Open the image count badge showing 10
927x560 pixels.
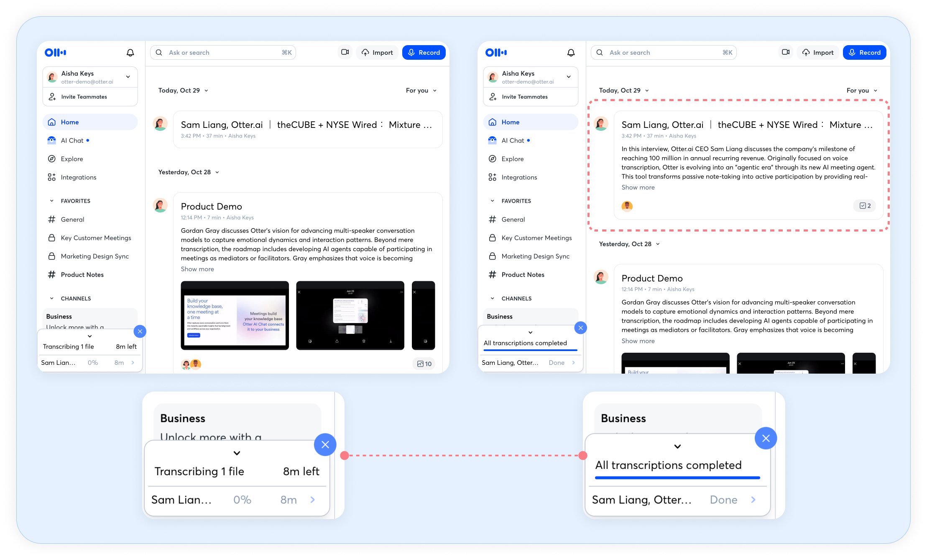point(424,364)
